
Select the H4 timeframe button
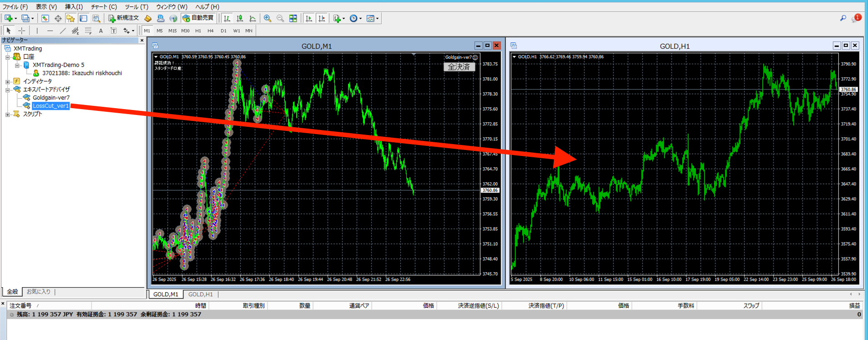pos(210,31)
